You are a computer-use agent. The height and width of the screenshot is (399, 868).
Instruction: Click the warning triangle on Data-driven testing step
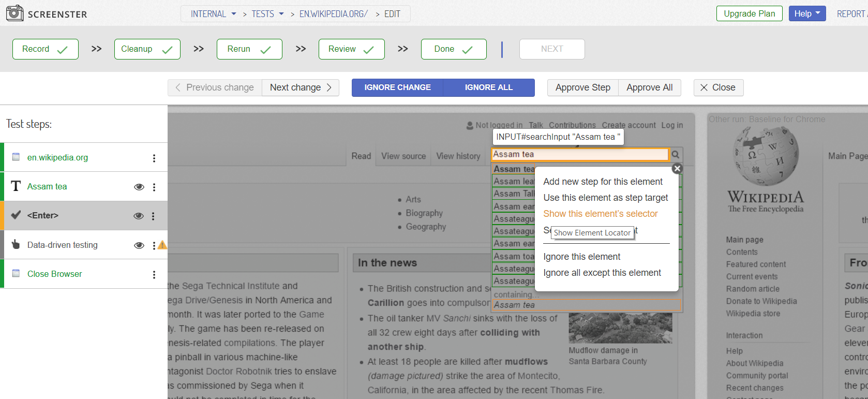[162, 245]
